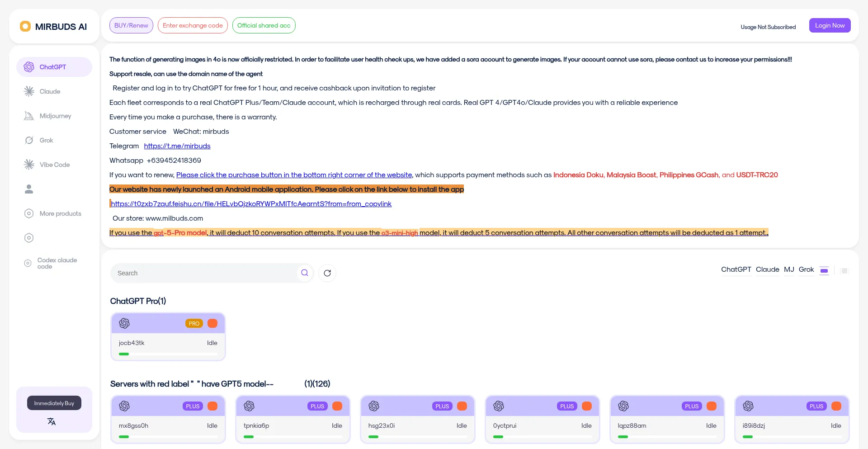Open Codex claude code sidebar item
The height and width of the screenshot is (449, 868).
pyautogui.click(x=54, y=263)
